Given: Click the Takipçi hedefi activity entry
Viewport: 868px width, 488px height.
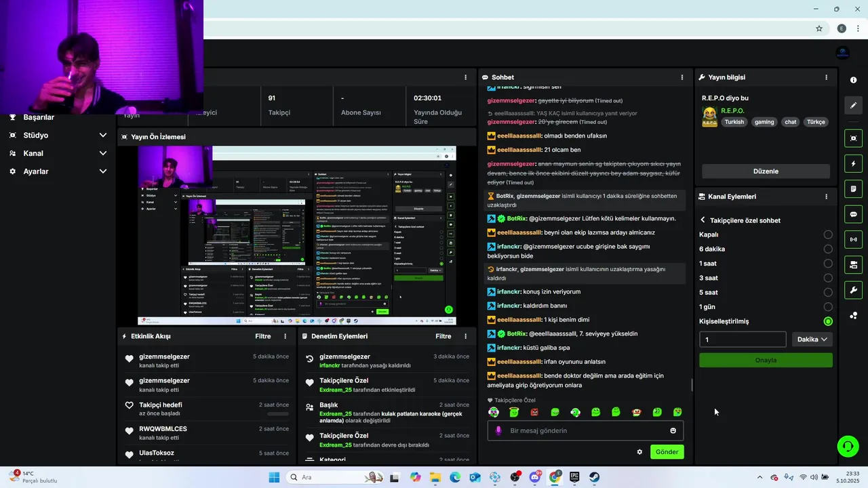Looking at the screenshot, I should (207, 409).
